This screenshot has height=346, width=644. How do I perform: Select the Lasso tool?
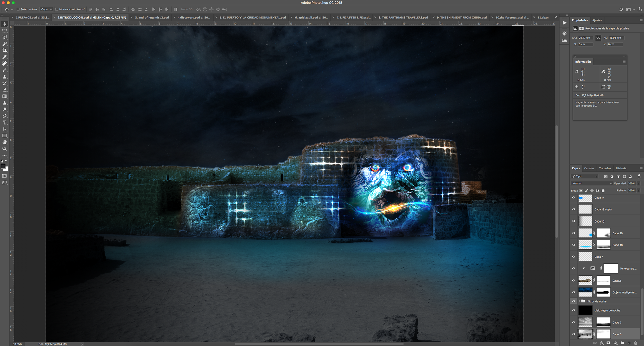click(x=5, y=37)
